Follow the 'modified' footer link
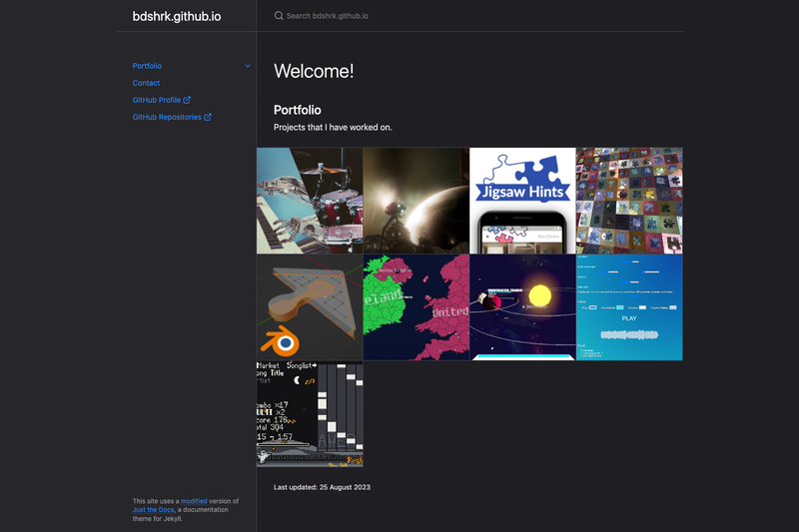The height and width of the screenshot is (532, 799). pos(194,501)
